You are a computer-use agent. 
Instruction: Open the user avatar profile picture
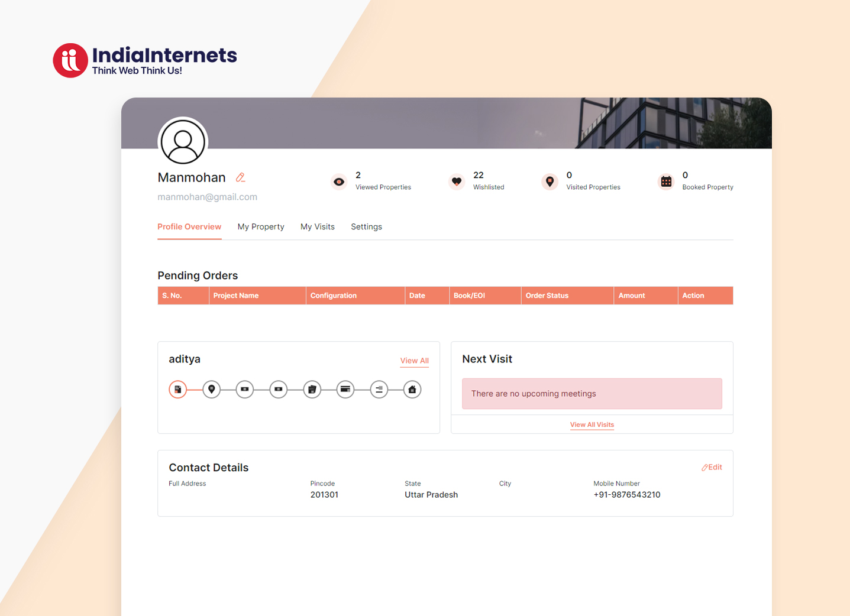tap(183, 142)
